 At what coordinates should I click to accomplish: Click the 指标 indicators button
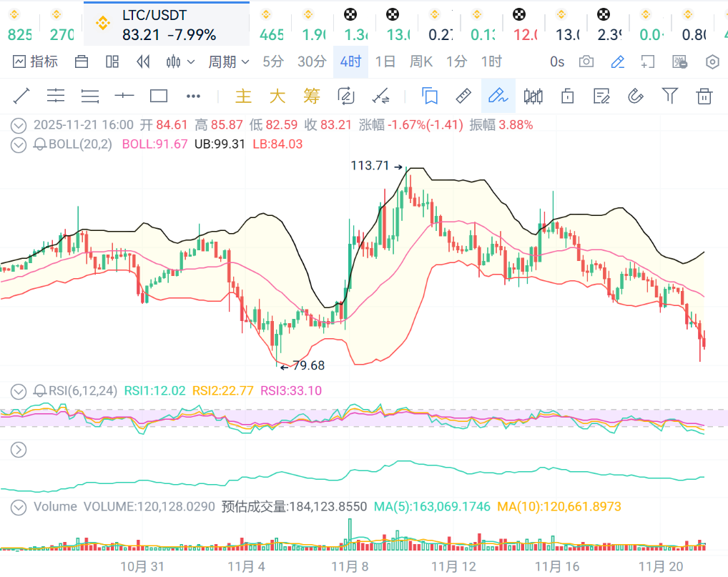click(x=36, y=61)
